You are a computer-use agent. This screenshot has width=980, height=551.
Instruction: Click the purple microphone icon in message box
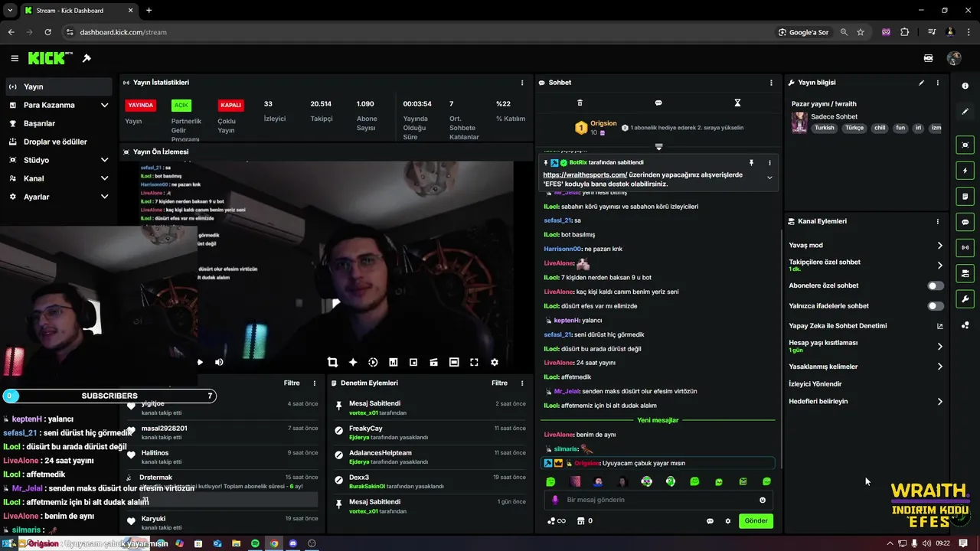[x=556, y=500]
